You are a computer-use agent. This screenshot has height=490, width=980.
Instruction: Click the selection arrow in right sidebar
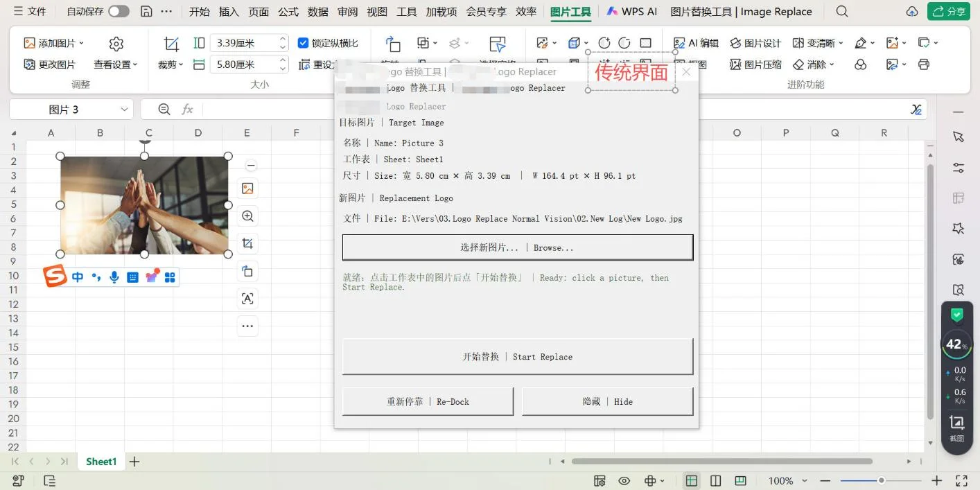959,137
